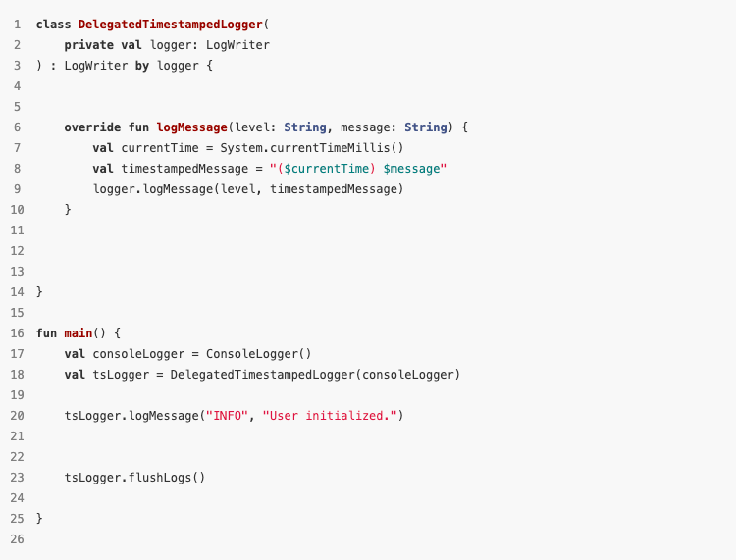Click the "User initialized." string literal
Viewport: 736px width, 560px height.
click(330, 416)
